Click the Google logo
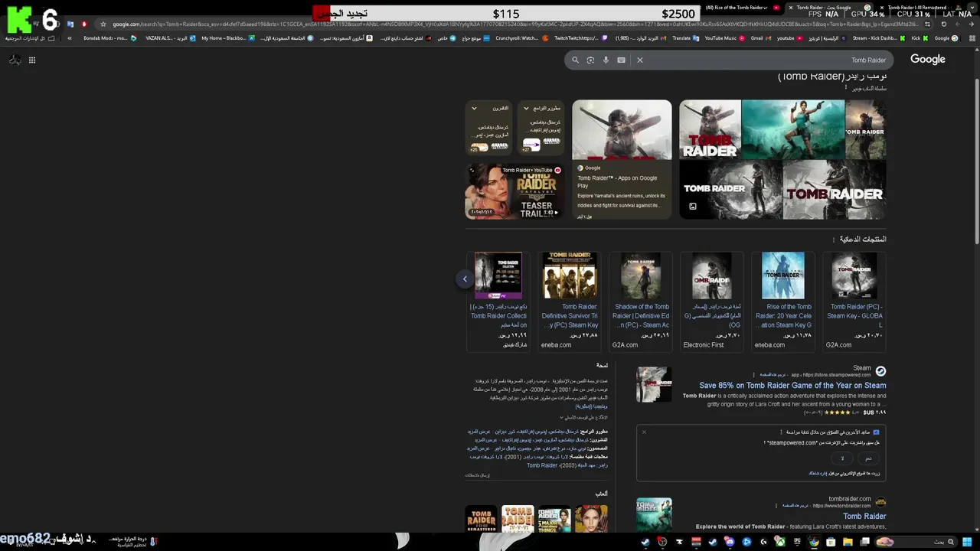Image resolution: width=980 pixels, height=551 pixels. 928,59
